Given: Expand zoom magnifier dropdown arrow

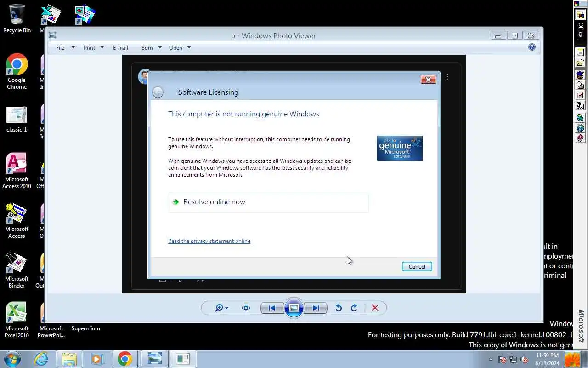Looking at the screenshot, I should pos(226,308).
